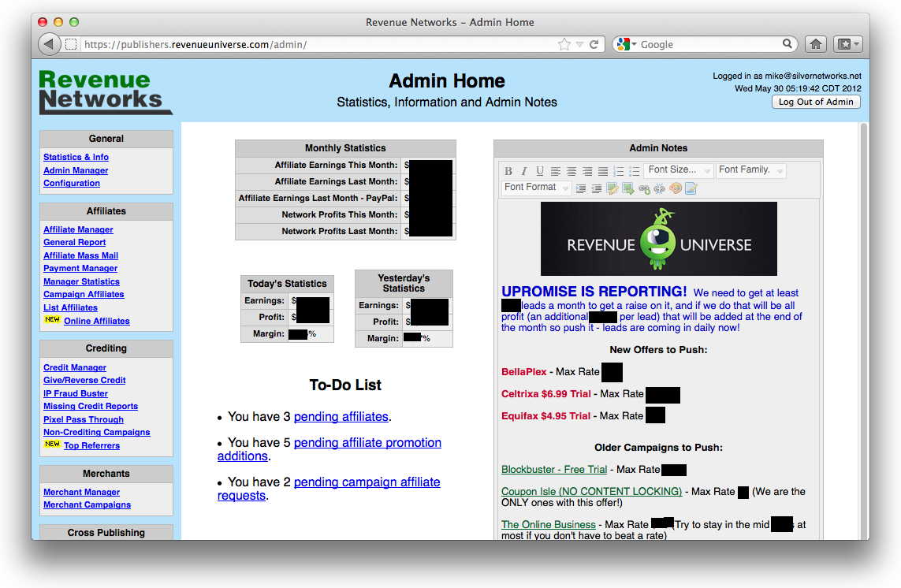Open Payment Manager in sidebar
This screenshot has width=901, height=588.
click(x=80, y=269)
